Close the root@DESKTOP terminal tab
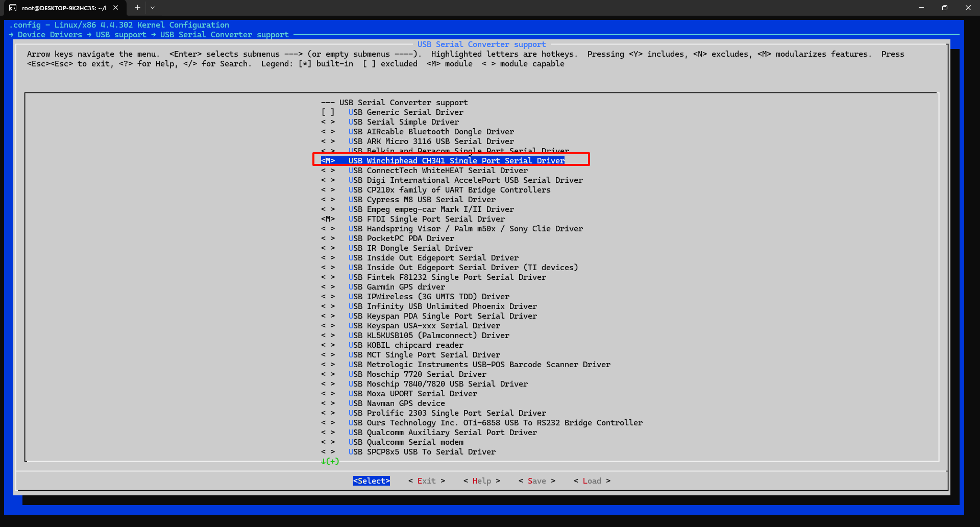Image resolution: width=980 pixels, height=527 pixels. [116, 8]
